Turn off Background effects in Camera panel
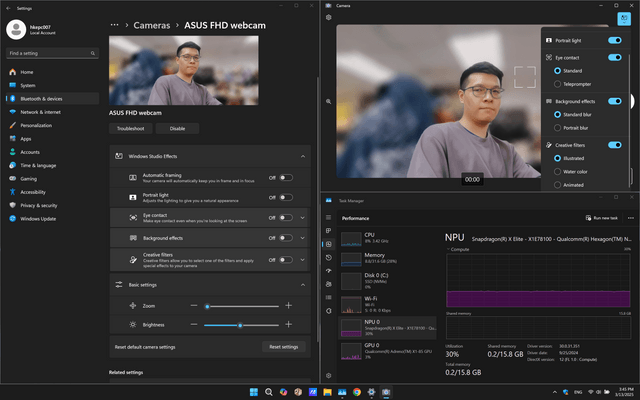This screenshot has height=400, width=640. pyautogui.click(x=615, y=101)
